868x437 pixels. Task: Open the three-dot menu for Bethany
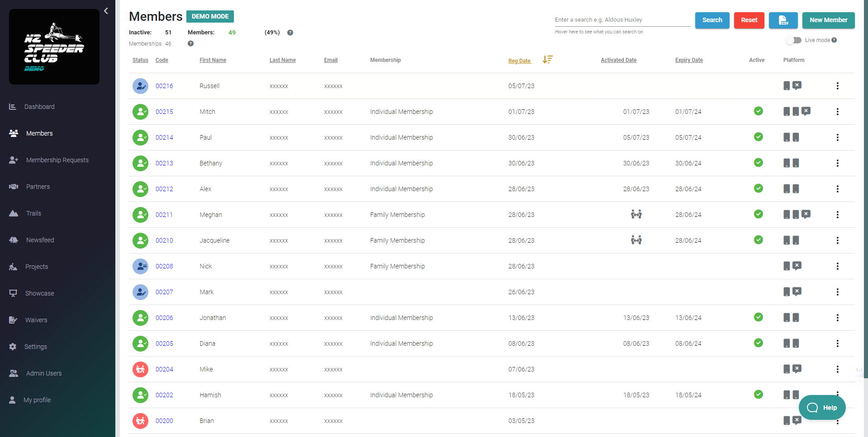tap(837, 163)
